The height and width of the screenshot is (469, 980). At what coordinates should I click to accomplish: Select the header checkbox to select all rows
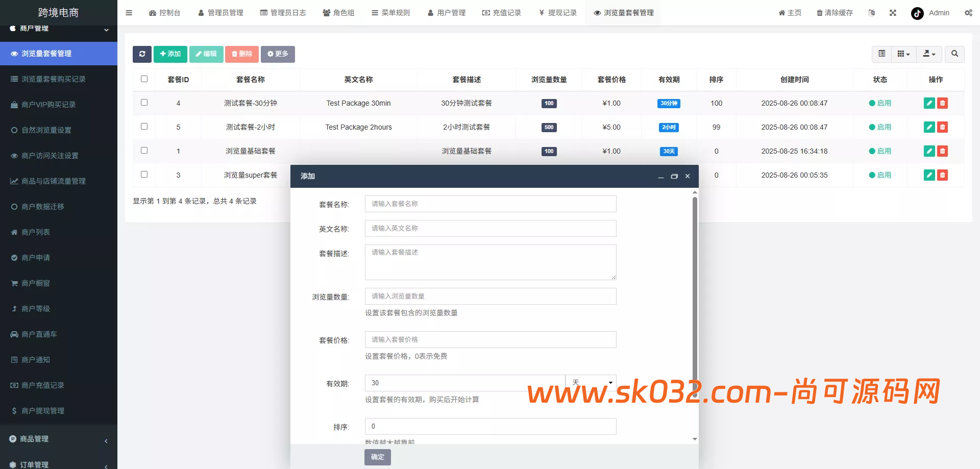(x=144, y=79)
